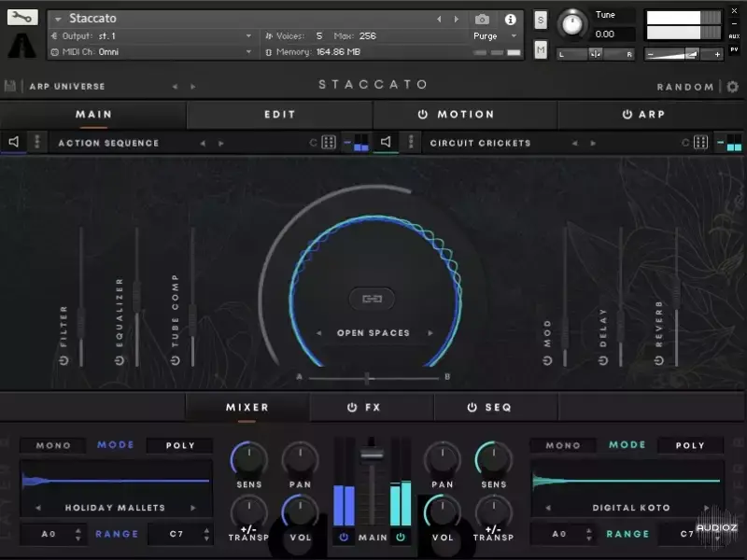Open the grid browser icon for ACTION SEQUENCE
The height and width of the screenshot is (560, 747).
[x=329, y=143]
